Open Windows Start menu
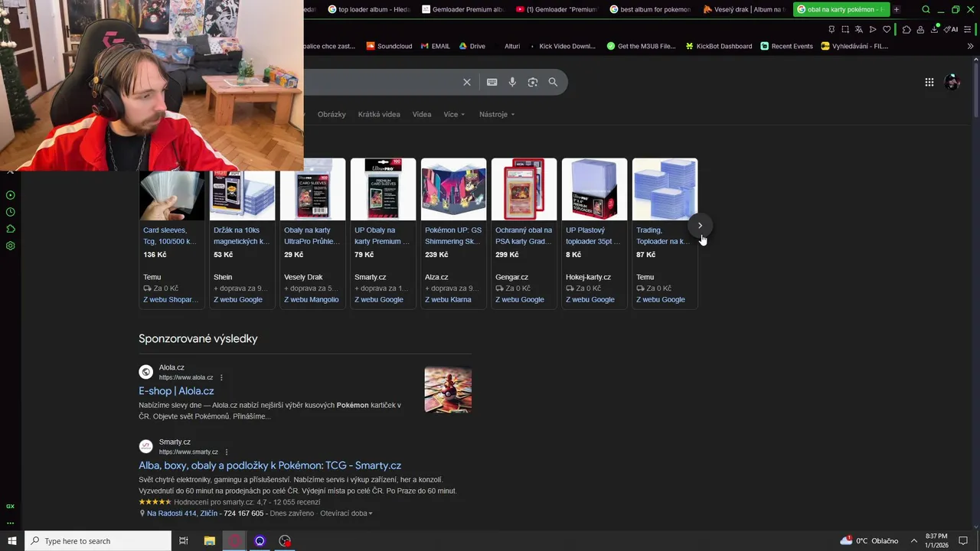 (x=11, y=541)
